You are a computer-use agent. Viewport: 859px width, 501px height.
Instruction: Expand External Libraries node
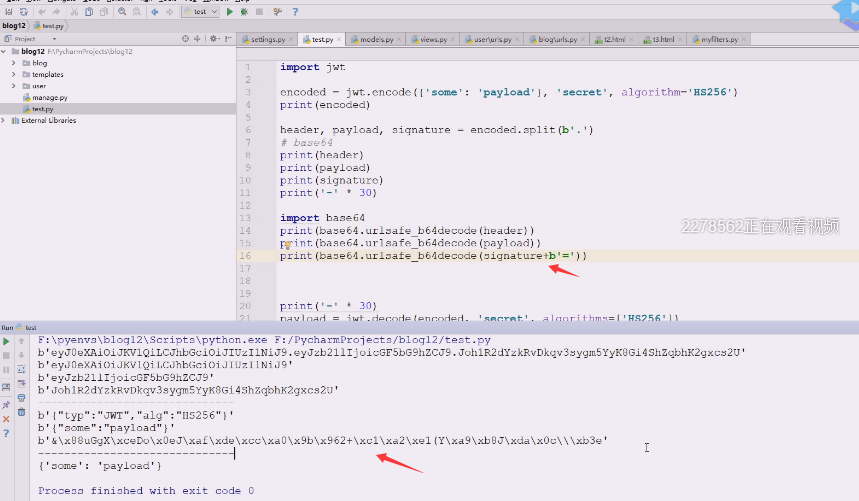4,120
